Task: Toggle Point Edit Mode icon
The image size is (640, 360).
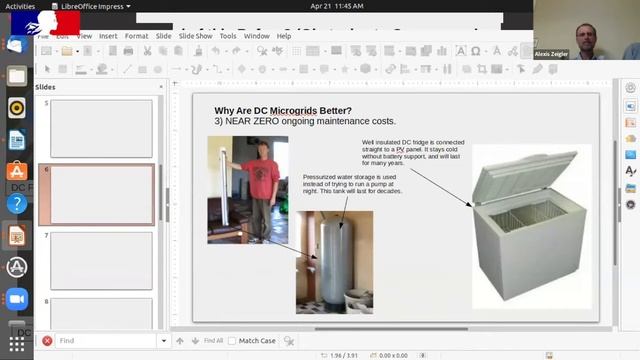Action: pyautogui.click(x=521, y=69)
